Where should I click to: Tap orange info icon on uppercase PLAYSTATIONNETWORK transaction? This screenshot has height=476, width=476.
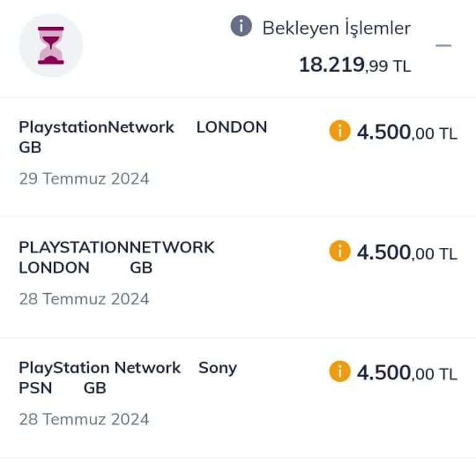point(340,252)
